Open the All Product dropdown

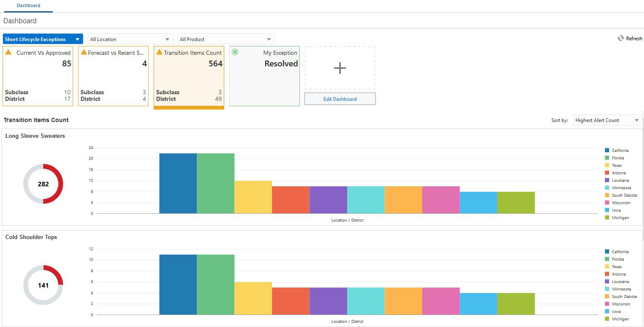pyautogui.click(x=226, y=39)
